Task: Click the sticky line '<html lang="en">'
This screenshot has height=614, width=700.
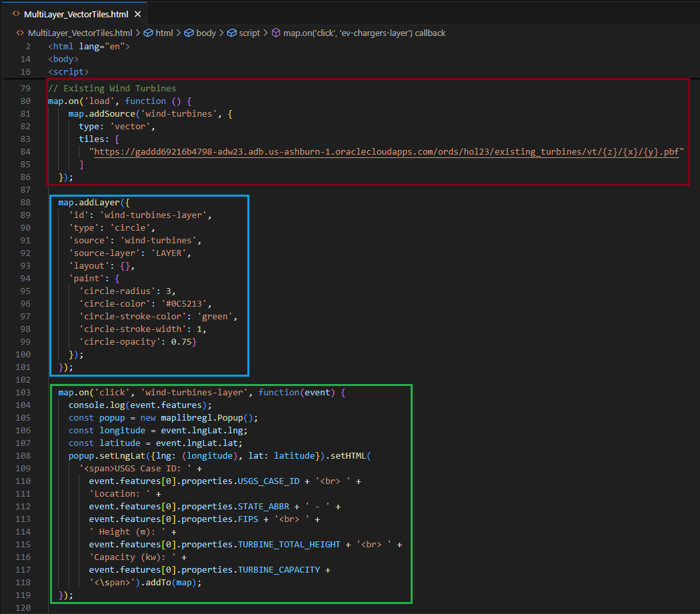Action: [89, 47]
